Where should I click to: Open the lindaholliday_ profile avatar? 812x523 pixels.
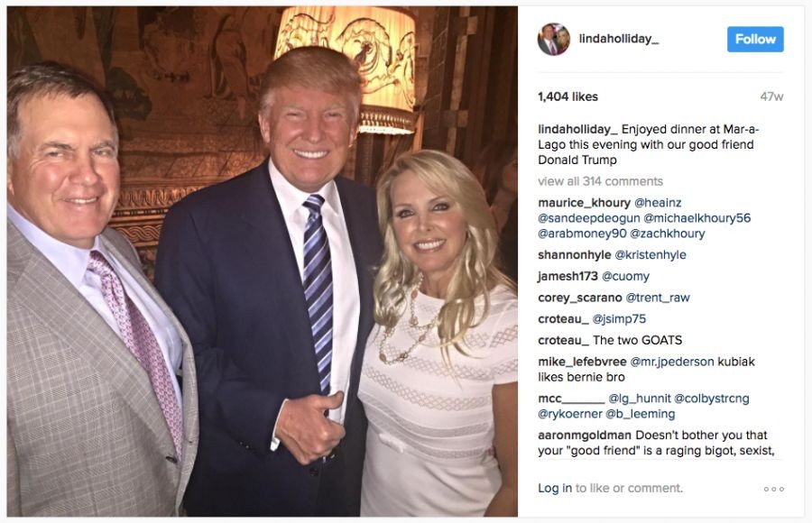(554, 39)
